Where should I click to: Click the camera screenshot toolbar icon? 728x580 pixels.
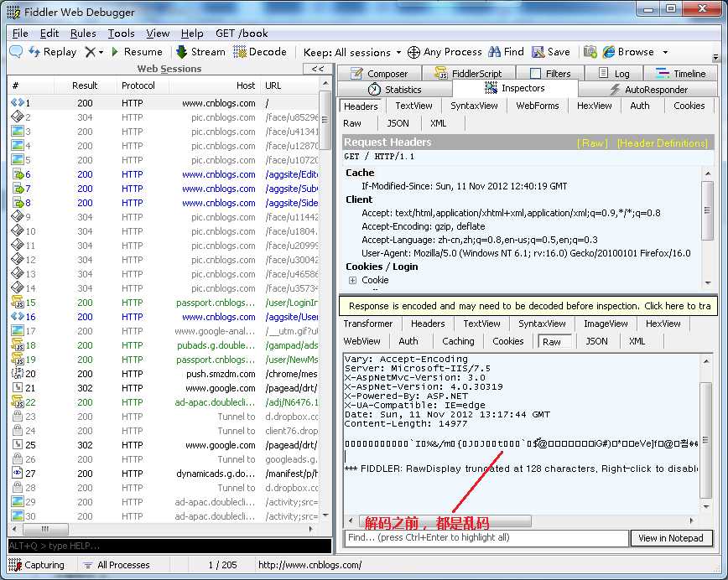[x=590, y=52]
